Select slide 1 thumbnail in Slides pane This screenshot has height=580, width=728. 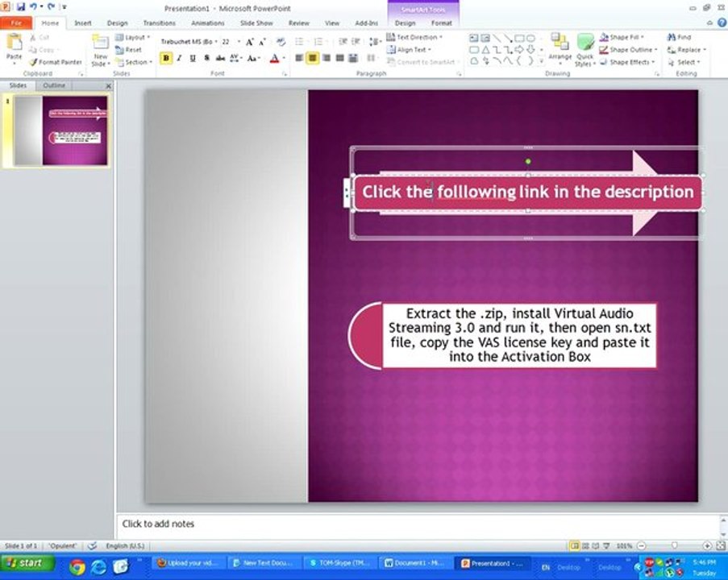[x=60, y=130]
